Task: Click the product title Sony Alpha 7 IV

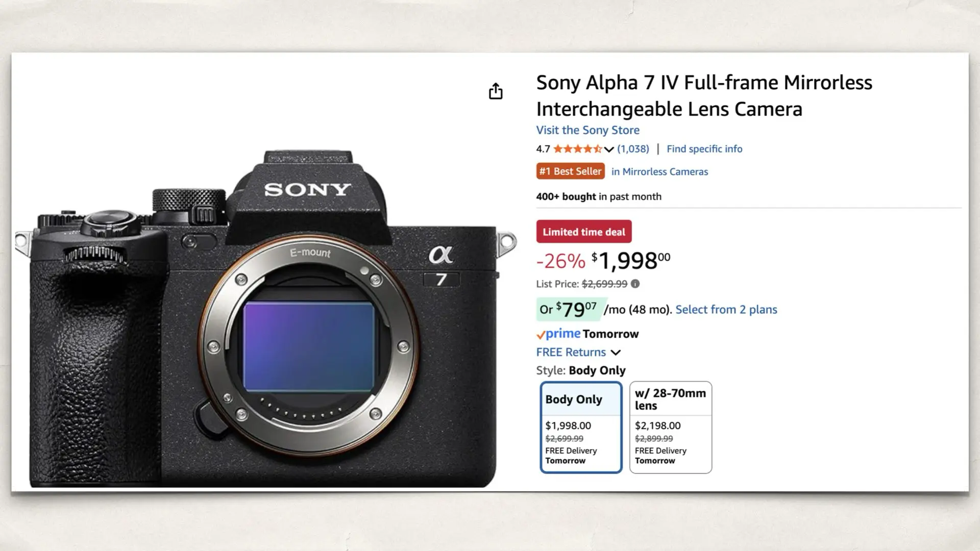Action: click(704, 95)
